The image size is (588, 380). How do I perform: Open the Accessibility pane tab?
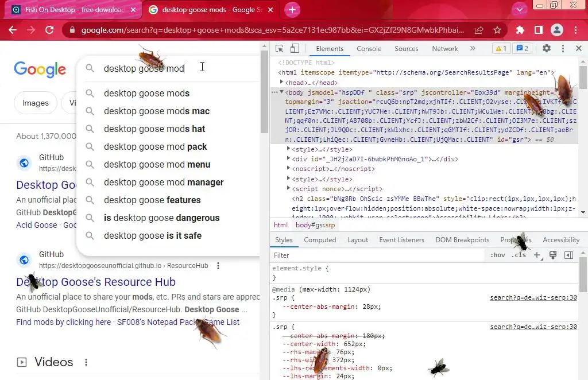pos(561,240)
